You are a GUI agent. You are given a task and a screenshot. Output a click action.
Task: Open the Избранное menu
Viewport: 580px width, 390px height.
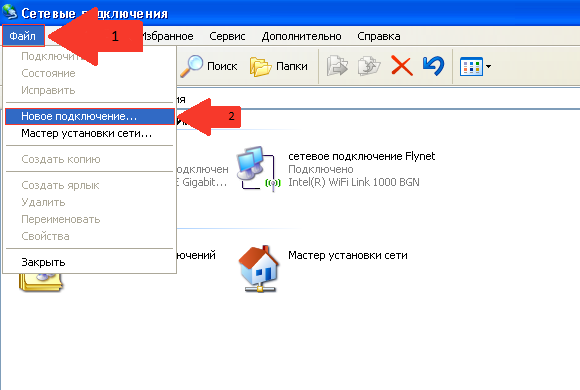pyautogui.click(x=168, y=36)
